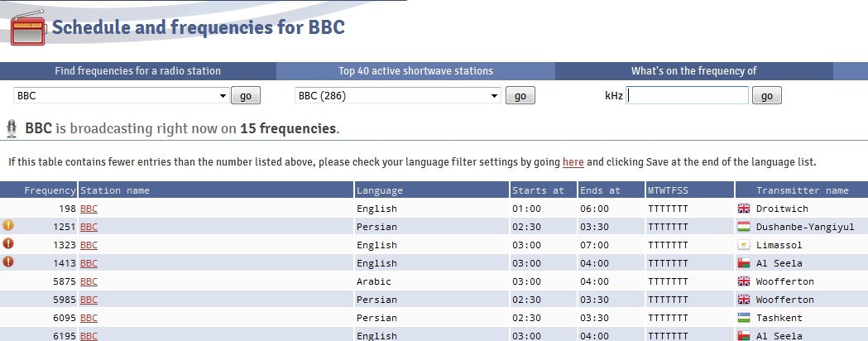
Task: Open BBC link on the 5875 row
Action: click(x=89, y=281)
